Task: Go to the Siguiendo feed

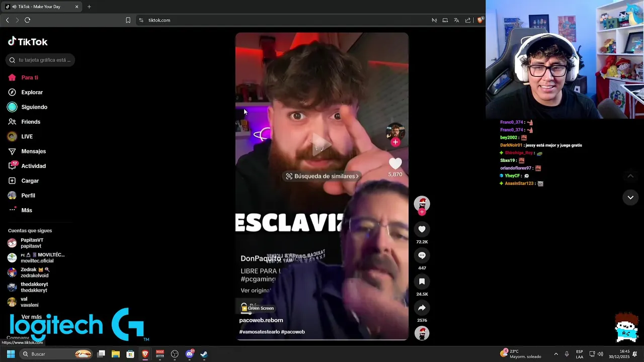Action: tap(28, 107)
